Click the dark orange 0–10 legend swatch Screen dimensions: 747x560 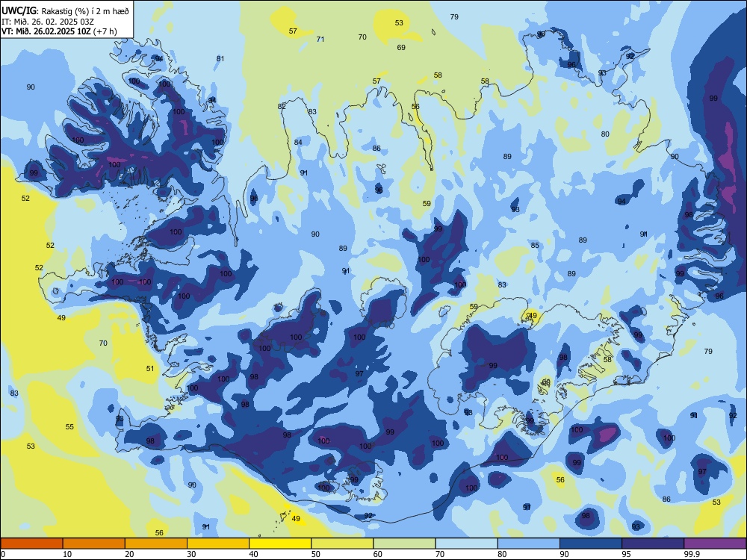coord(31,544)
